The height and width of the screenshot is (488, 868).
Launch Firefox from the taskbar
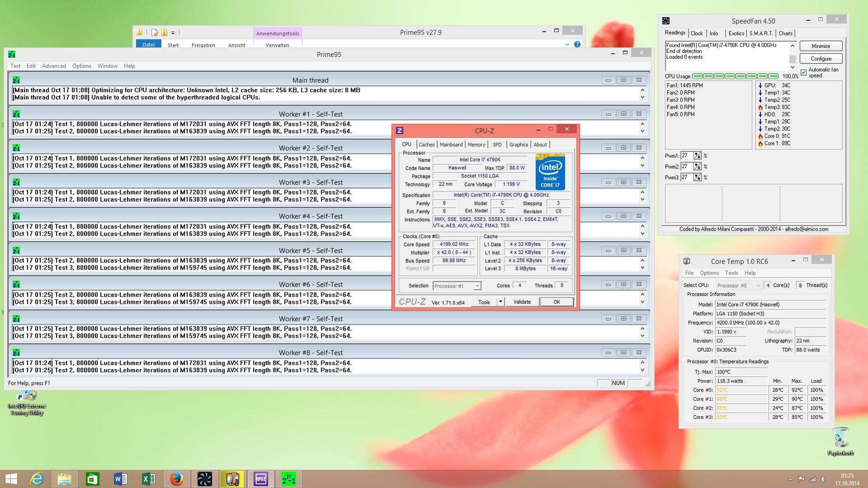(x=176, y=479)
